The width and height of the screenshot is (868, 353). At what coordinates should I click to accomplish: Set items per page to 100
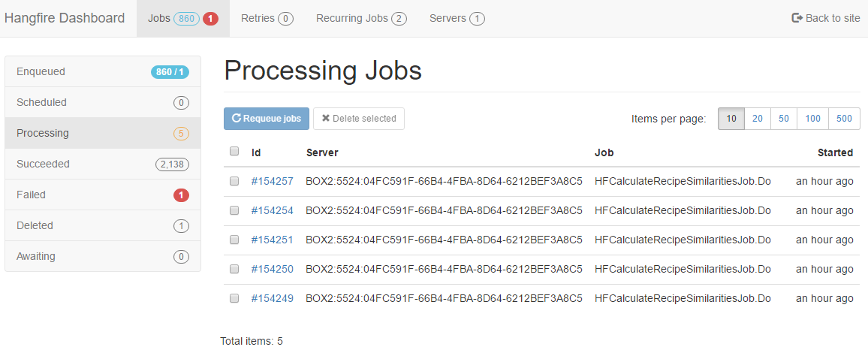click(x=812, y=119)
